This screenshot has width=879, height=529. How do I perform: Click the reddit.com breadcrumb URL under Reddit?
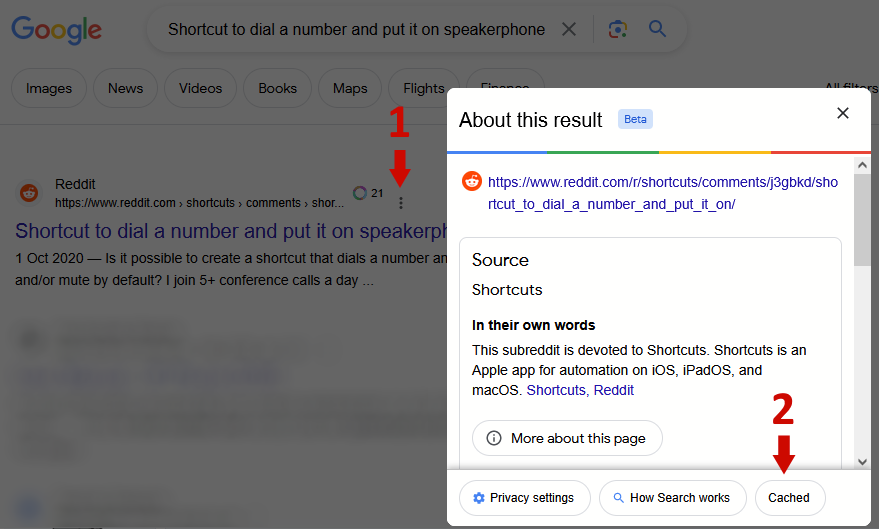pyautogui.click(x=200, y=203)
